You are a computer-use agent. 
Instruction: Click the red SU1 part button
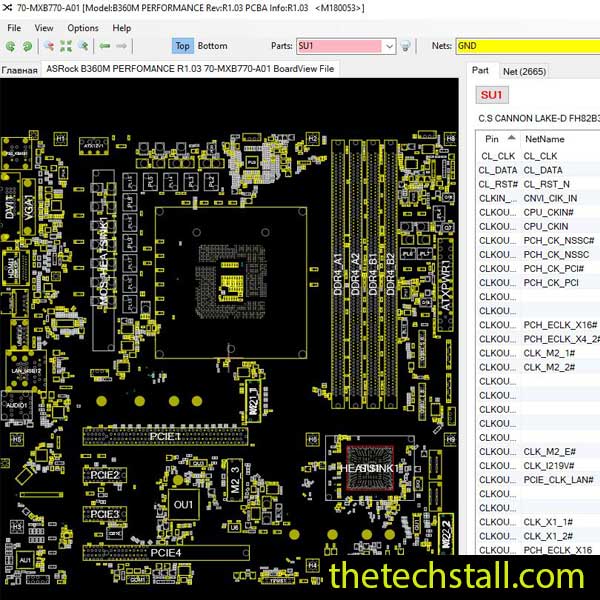click(x=492, y=95)
